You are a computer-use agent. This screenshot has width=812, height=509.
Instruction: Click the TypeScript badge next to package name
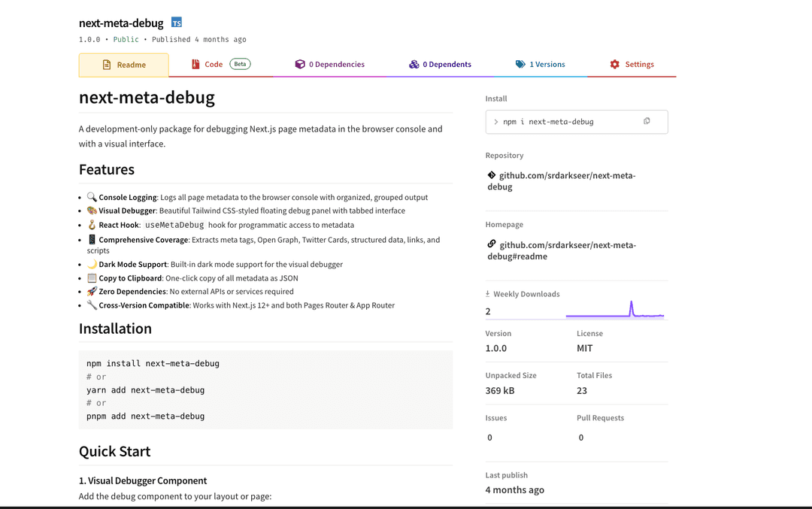(x=177, y=23)
